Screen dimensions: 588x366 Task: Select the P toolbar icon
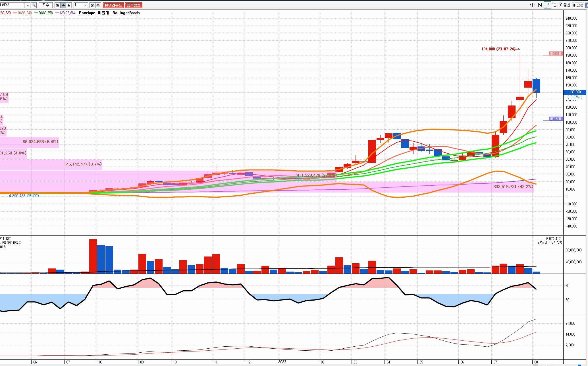[x=547, y=5]
